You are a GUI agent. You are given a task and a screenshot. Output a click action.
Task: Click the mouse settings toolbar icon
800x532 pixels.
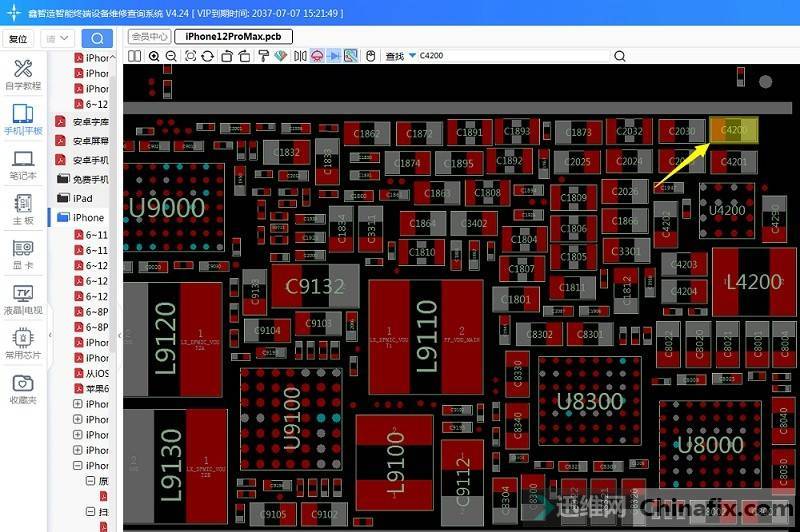click(x=370, y=56)
